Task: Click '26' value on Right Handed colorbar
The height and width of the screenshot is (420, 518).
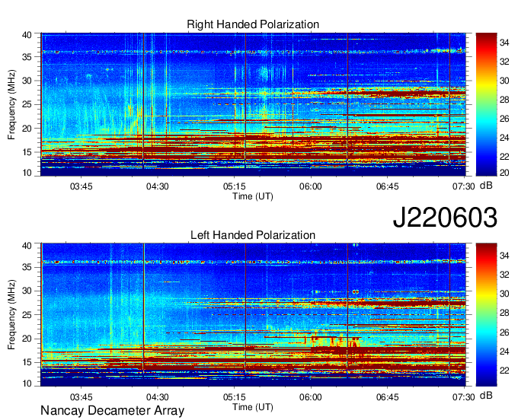Action: (x=504, y=119)
